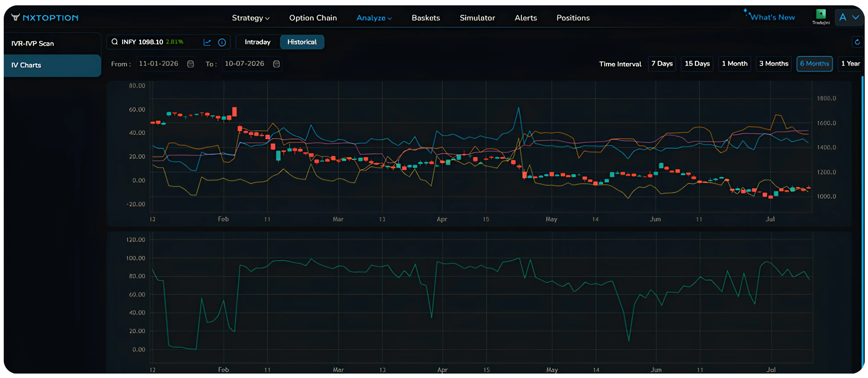Click the Apr label on lower chart axis
The image size is (868, 378).
[x=442, y=370]
